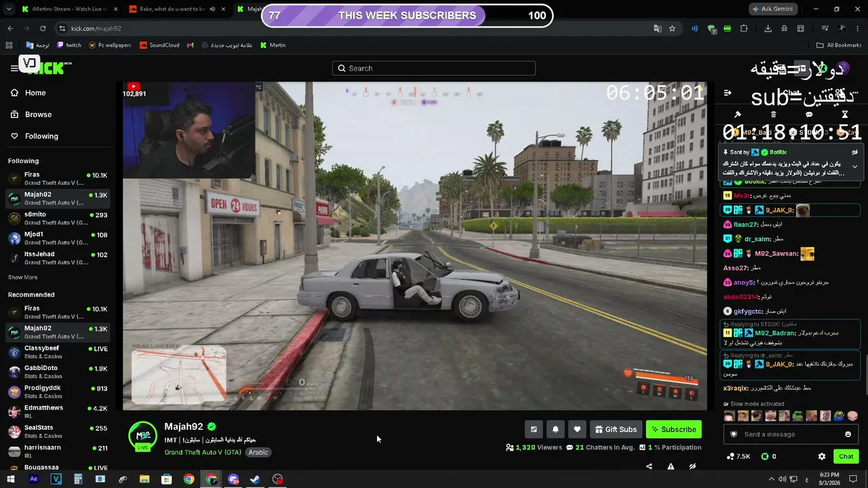Click the Arabic language tag
This screenshot has height=488, width=868.
click(258, 452)
